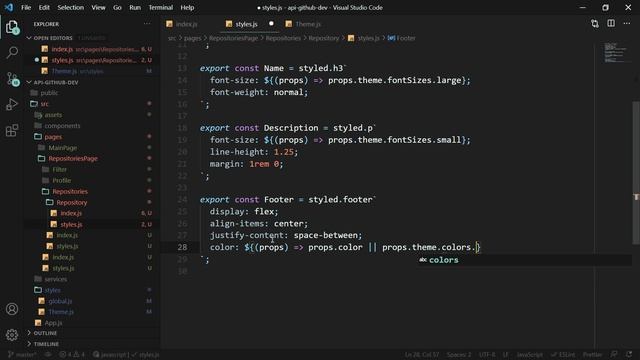Screen dimensions: 640x360
Task: Open the Extensions view
Action: tap(12, 131)
